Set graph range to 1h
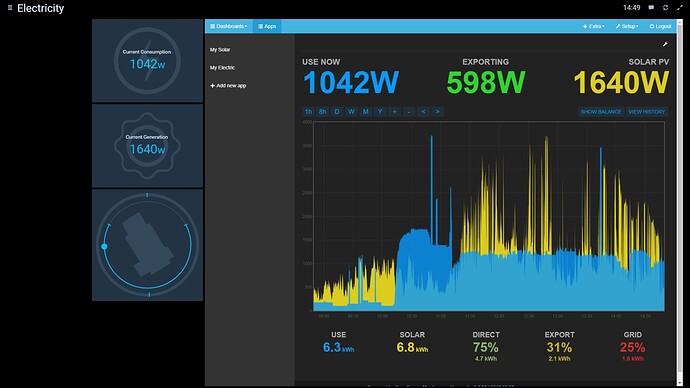 coord(308,112)
